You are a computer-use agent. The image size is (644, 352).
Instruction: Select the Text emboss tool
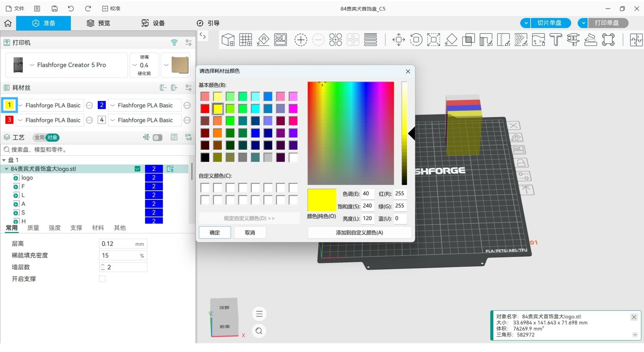pyautogui.click(x=556, y=39)
